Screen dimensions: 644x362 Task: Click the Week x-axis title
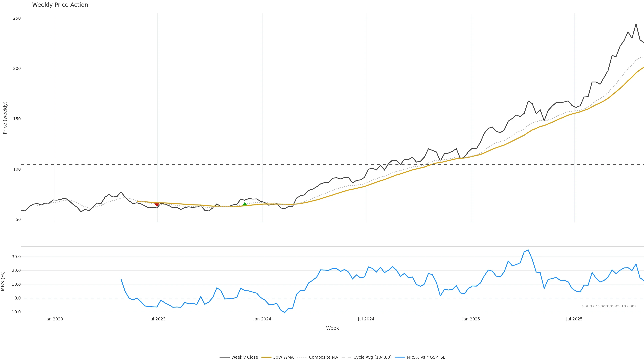click(332, 328)
